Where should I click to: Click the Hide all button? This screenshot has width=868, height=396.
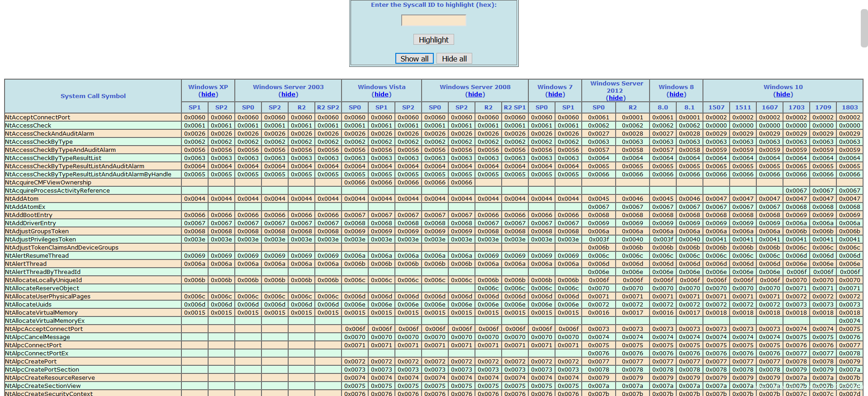(x=454, y=59)
